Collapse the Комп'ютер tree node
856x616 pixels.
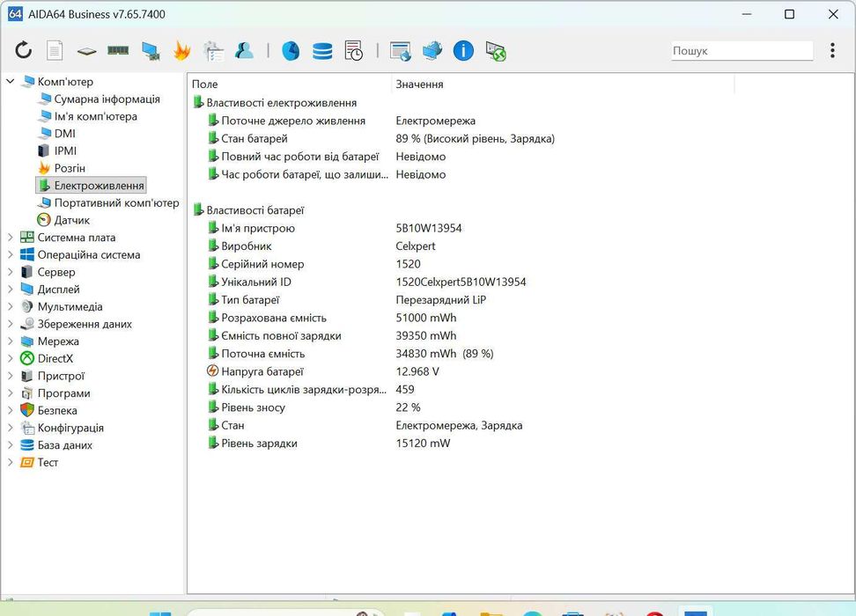pyautogui.click(x=11, y=82)
